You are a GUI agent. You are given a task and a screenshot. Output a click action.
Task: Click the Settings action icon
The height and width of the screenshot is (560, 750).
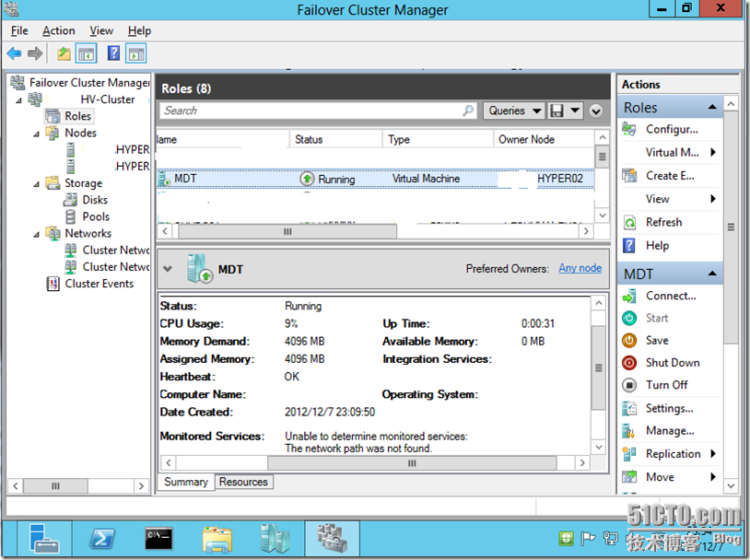coord(629,408)
